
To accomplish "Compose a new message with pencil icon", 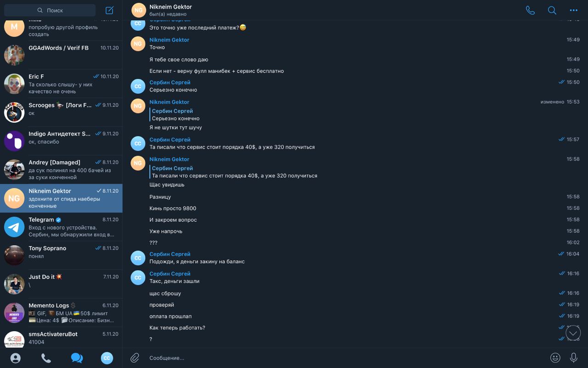I will pos(109,10).
